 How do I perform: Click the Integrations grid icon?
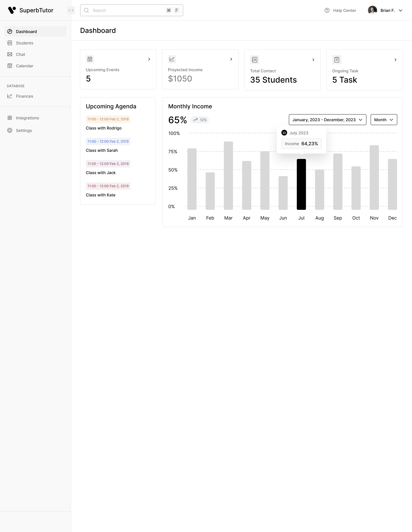[x=10, y=118]
